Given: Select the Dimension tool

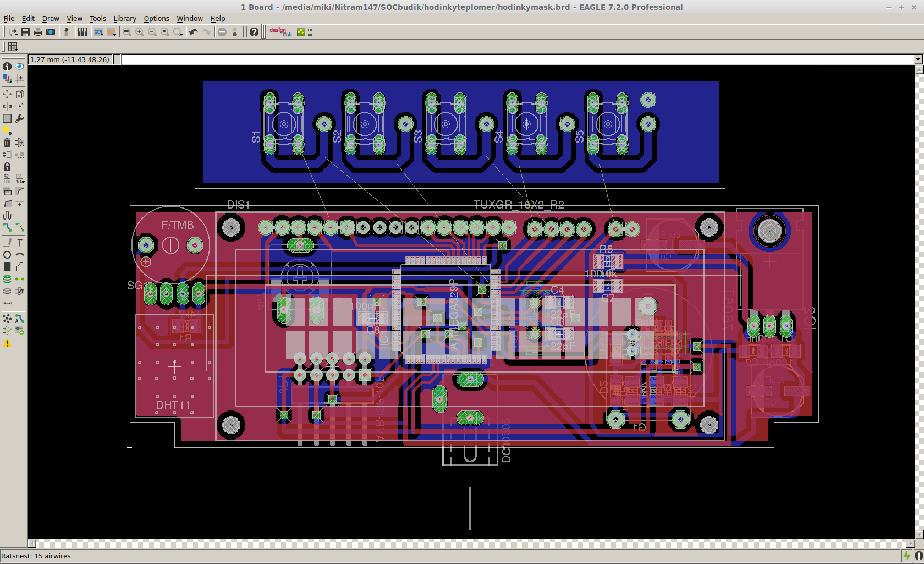Looking at the screenshot, I should [7, 303].
